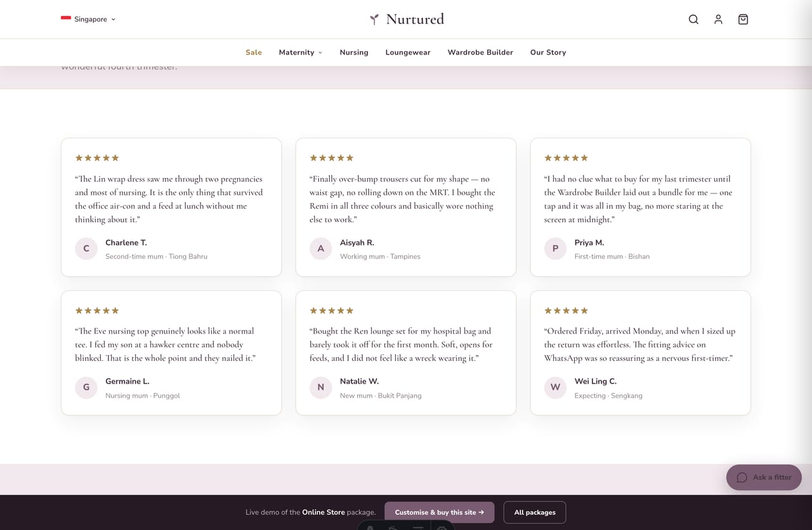The image size is (812, 530).
Task: Click the 'Ordered Friday, arrived Monday' review quote
Action: tap(640, 345)
